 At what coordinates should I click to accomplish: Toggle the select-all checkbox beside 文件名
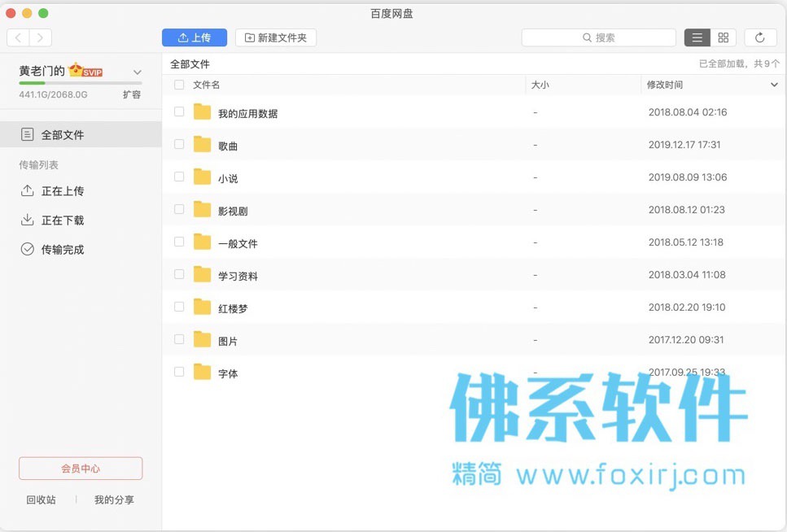tap(179, 85)
